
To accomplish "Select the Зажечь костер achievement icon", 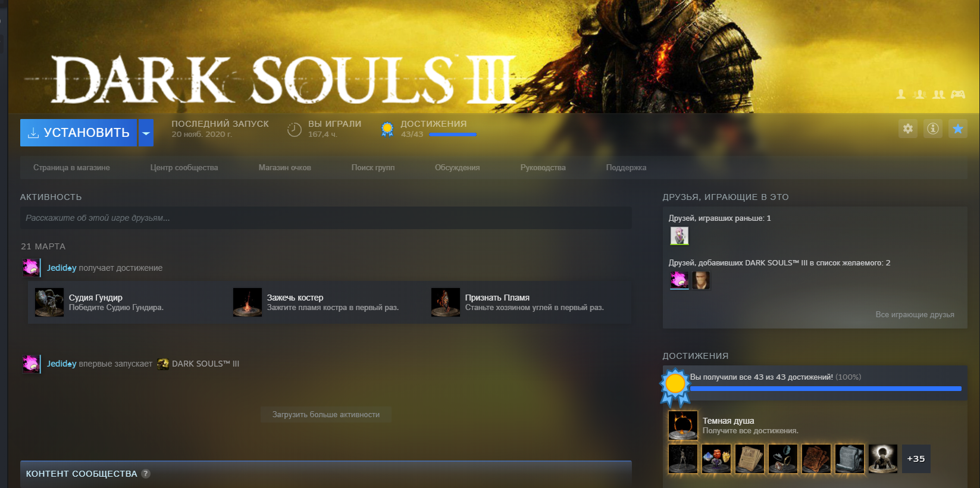I will pyautogui.click(x=248, y=302).
